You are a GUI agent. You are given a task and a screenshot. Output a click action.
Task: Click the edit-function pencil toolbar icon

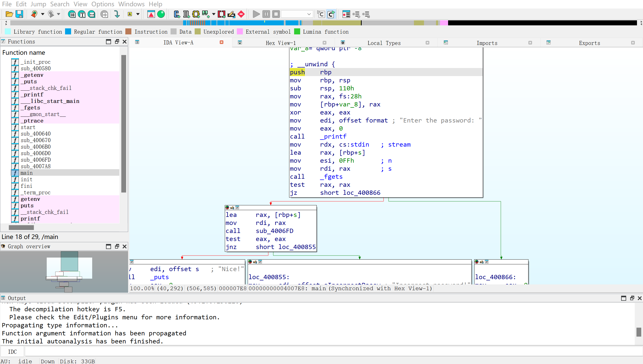click(x=231, y=14)
